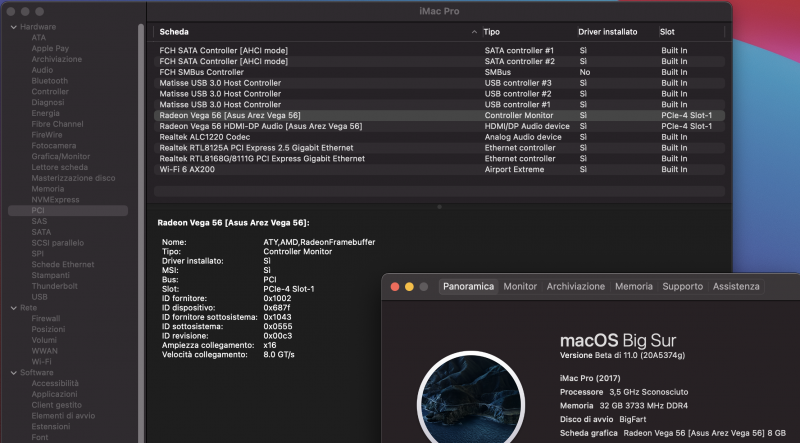The image size is (800, 443).
Task: Select Matisse USB controller #3 row
Action: [x=439, y=83]
